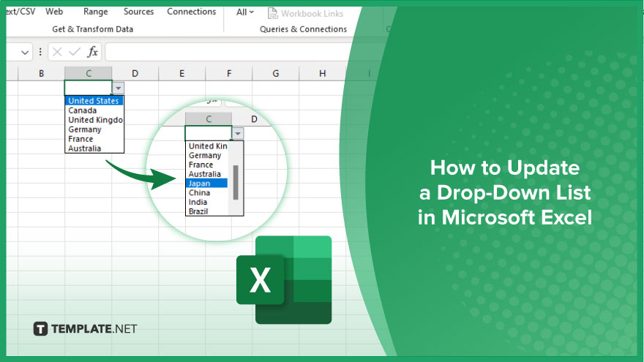Screen dimensions: 644x362
Task: Choose United Kingdo item in first list
Action: (94, 120)
